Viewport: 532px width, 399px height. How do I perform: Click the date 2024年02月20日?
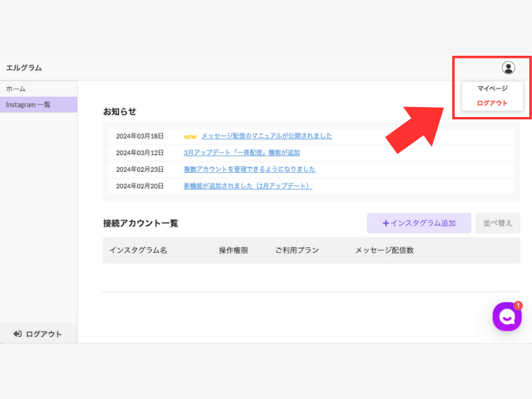point(140,186)
